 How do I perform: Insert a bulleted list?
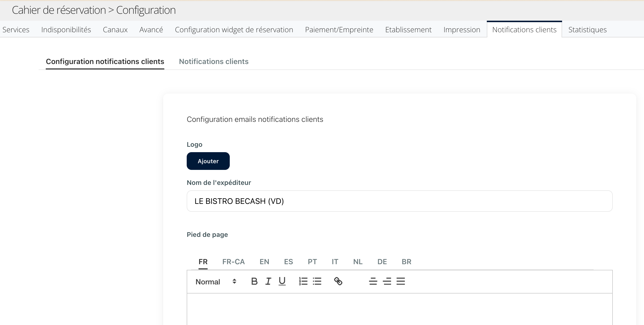coord(317,281)
